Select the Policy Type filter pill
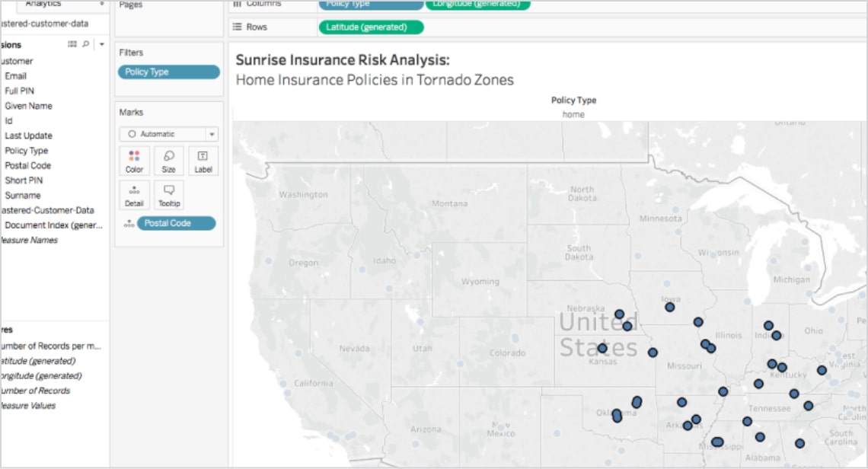This screenshot has width=868, height=469. (x=168, y=72)
